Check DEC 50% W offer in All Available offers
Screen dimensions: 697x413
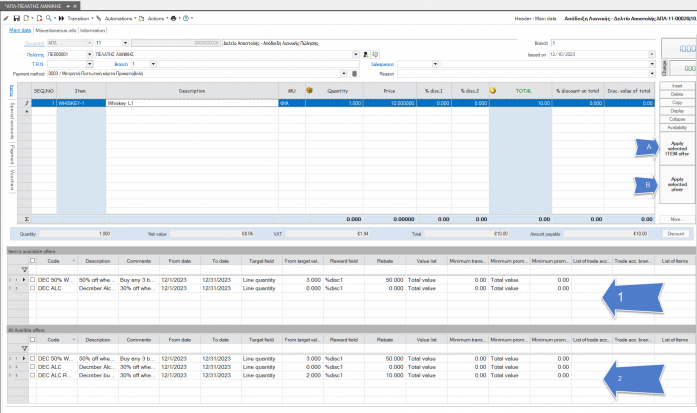pos(32,358)
